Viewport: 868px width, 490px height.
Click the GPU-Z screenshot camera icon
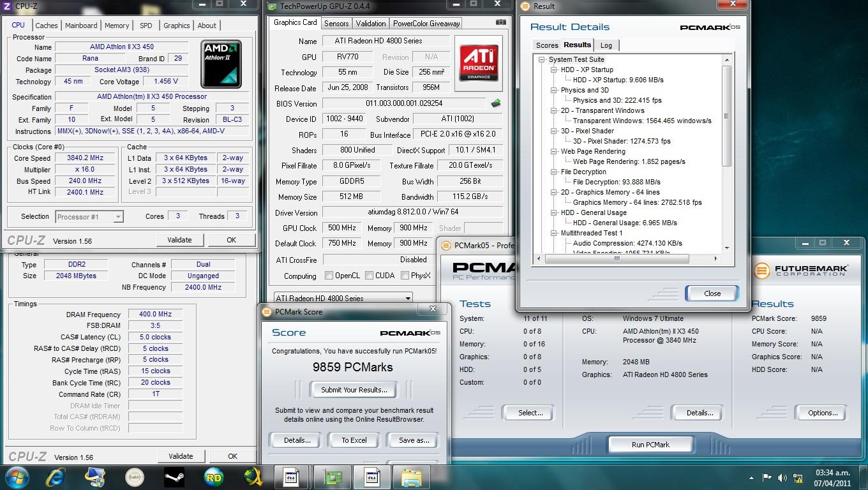[501, 22]
